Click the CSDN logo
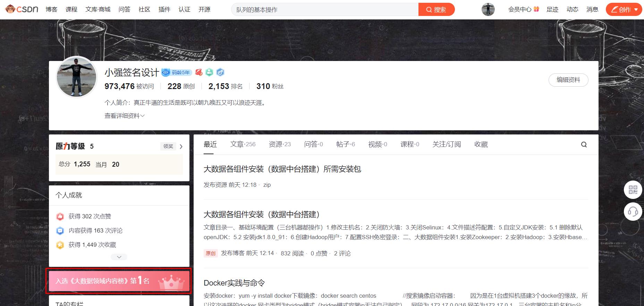This screenshot has width=644, height=306. (x=22, y=9)
